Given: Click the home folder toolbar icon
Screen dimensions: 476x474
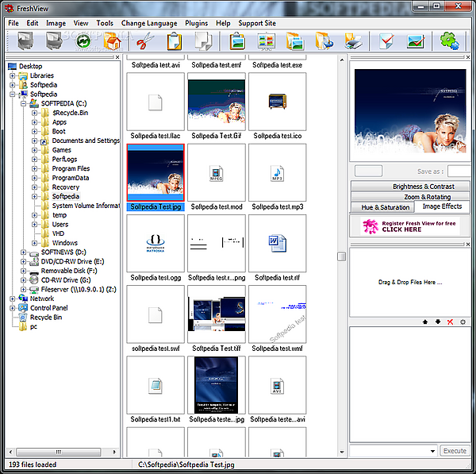Looking at the screenshot, I should coord(112,42).
